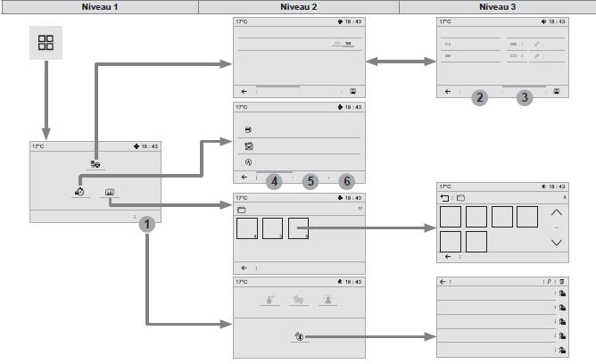
Task: Tap the save disk icon in the top Niveau 2 screen
Action: coord(352,91)
